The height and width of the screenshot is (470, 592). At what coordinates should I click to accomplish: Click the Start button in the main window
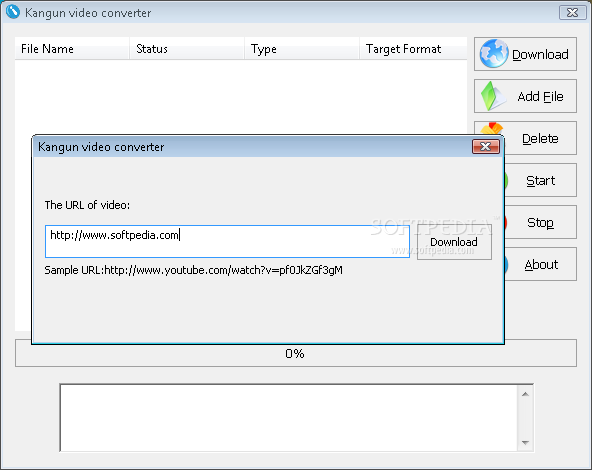tap(541, 180)
